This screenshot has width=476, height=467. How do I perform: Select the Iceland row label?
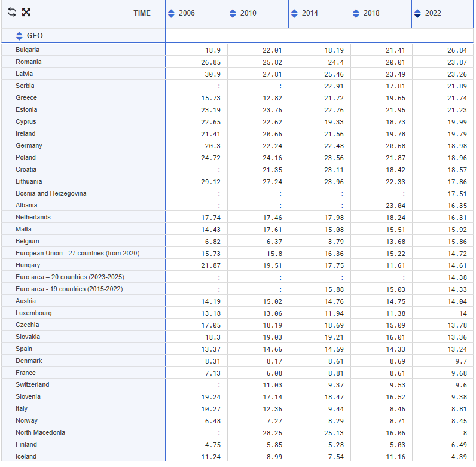(x=26, y=456)
